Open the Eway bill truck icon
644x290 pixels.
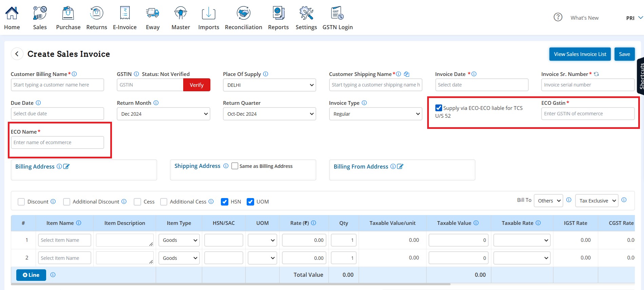tap(153, 13)
